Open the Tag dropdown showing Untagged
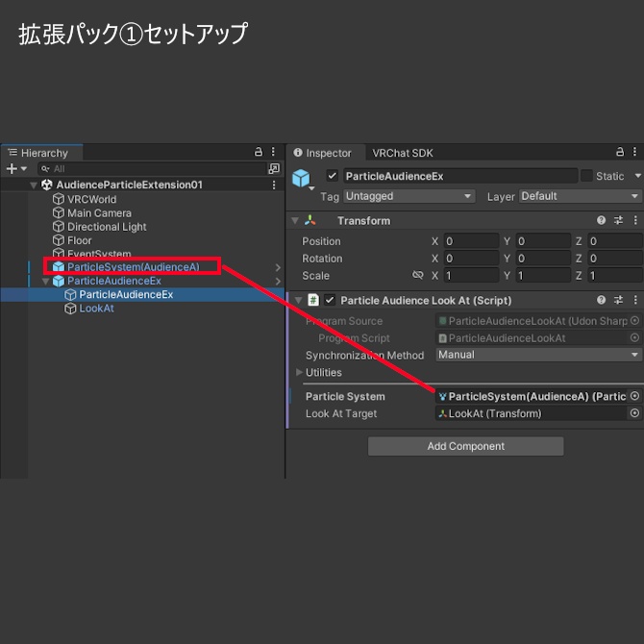 pyautogui.click(x=409, y=196)
